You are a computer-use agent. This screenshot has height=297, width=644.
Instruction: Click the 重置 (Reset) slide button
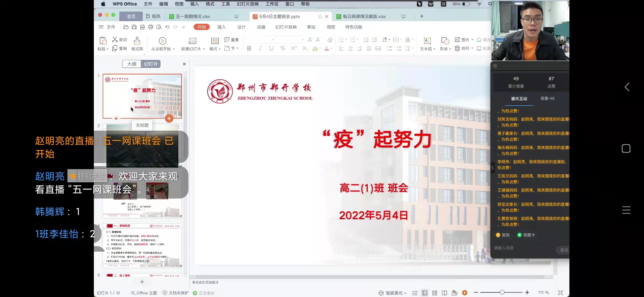coord(231,40)
